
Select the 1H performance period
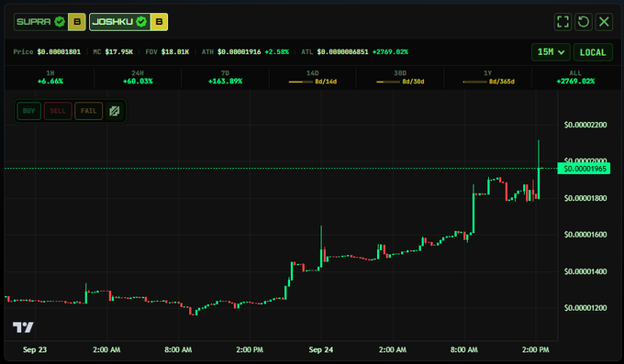click(x=50, y=77)
